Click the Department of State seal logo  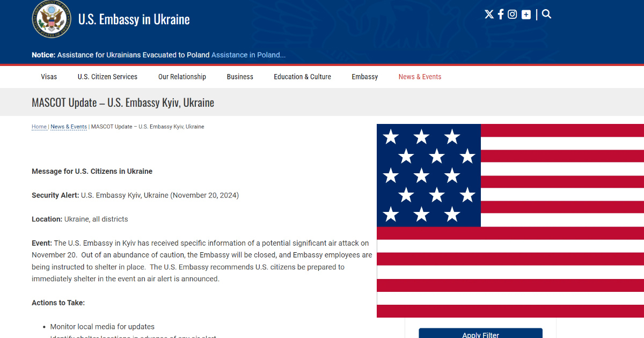[52, 19]
